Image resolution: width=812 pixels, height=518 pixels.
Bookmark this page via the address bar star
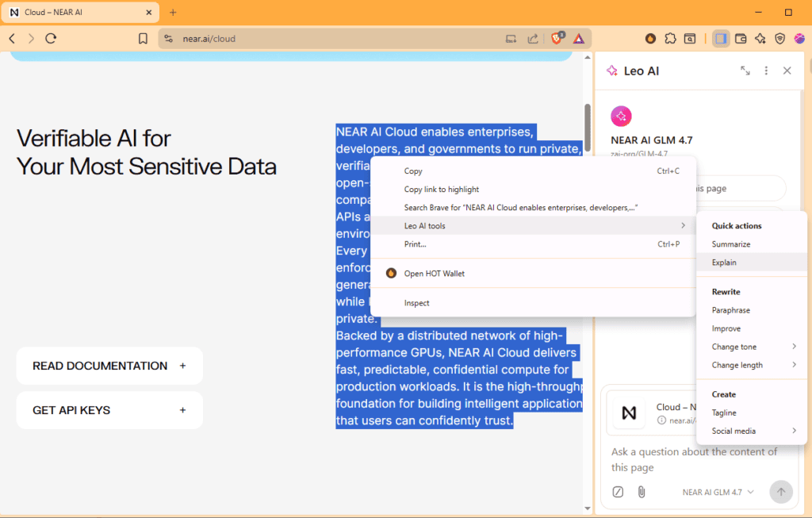(143, 38)
